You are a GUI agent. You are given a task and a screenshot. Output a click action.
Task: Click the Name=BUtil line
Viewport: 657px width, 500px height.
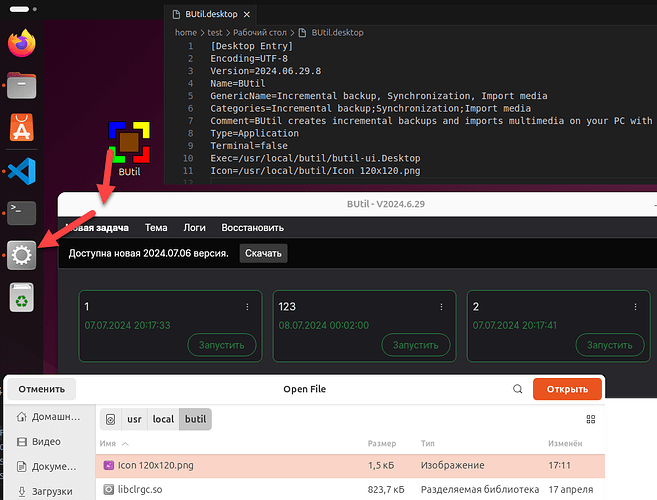pyautogui.click(x=238, y=83)
